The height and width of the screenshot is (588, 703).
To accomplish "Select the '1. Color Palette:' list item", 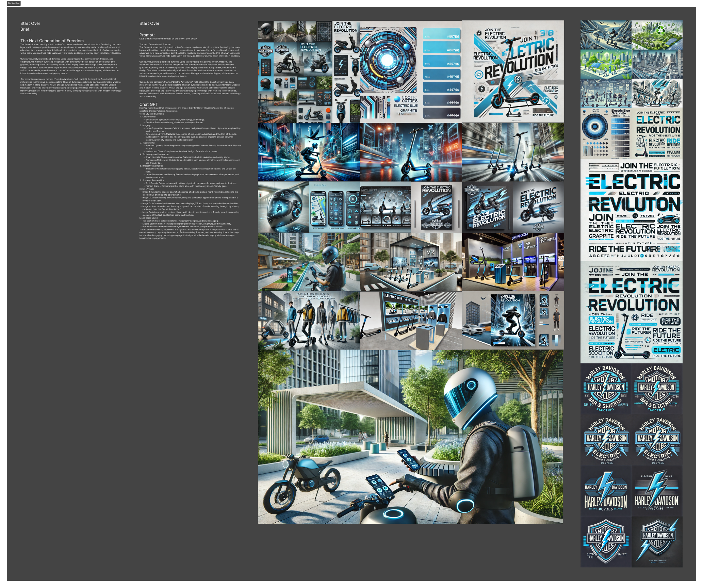I will pyautogui.click(x=148, y=117).
